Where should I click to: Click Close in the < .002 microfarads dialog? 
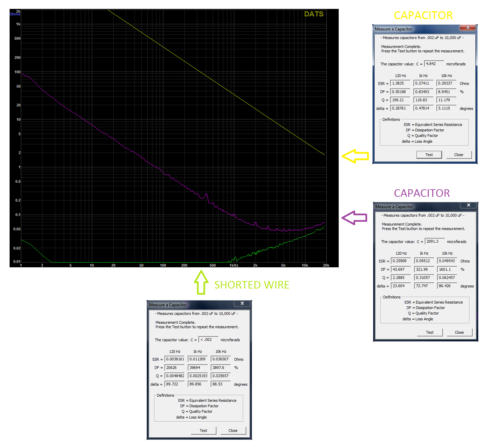point(233,431)
